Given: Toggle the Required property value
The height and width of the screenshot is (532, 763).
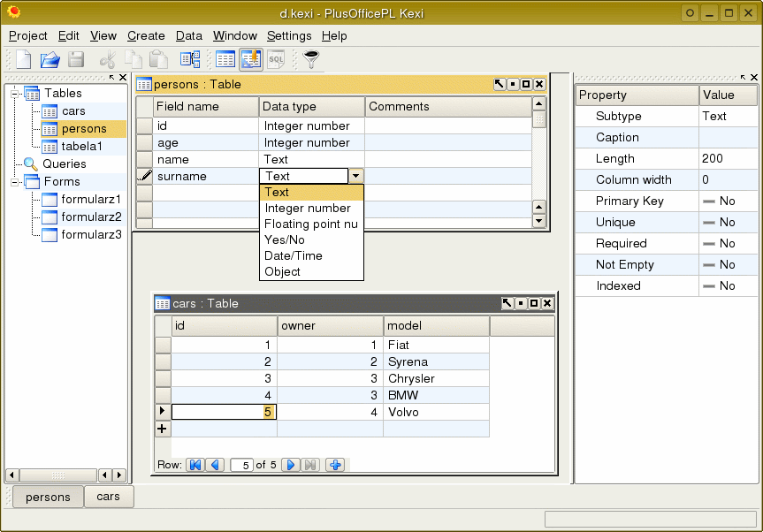Looking at the screenshot, I should [718, 244].
